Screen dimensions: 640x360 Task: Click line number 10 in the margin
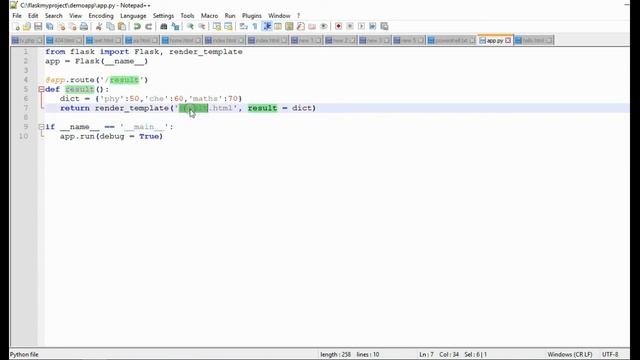pos(24,136)
